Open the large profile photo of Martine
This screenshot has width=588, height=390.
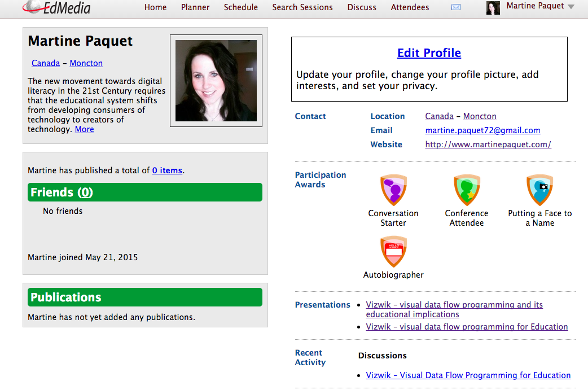[216, 81]
